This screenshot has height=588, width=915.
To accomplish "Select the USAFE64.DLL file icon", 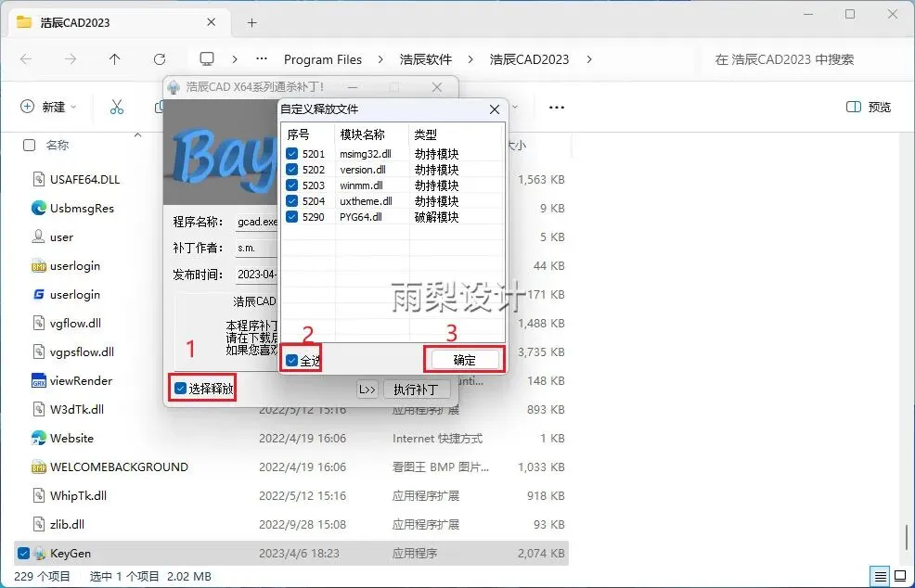I will click(x=39, y=180).
